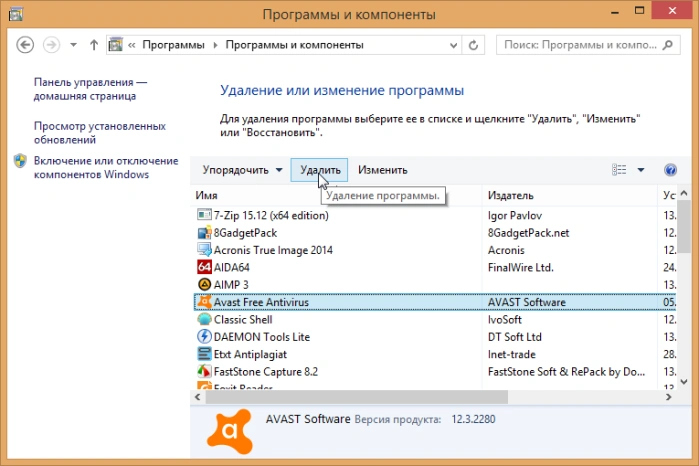Click the IvoSoft publisher cell
Viewport: 699px width, 466px height.
point(504,320)
